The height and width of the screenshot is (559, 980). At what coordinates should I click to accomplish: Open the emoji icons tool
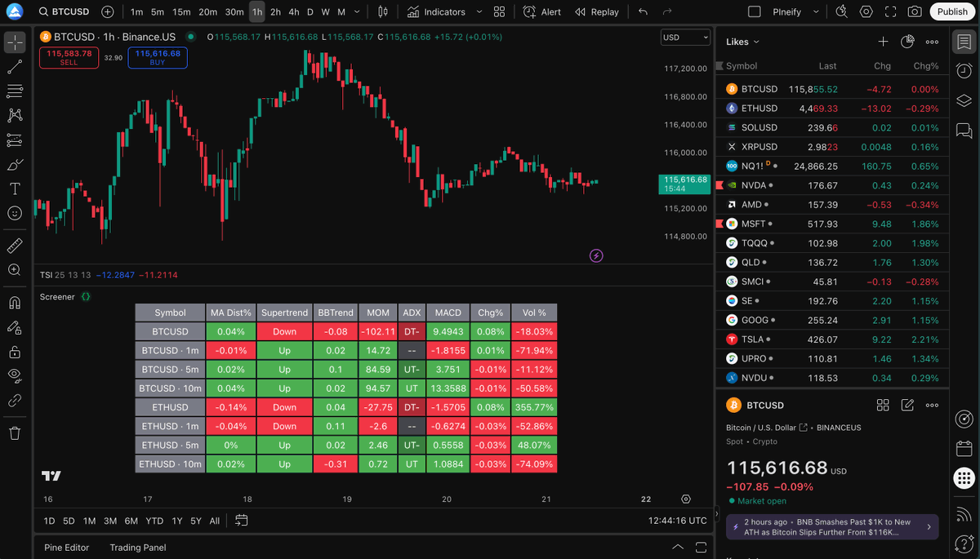pos(15,213)
